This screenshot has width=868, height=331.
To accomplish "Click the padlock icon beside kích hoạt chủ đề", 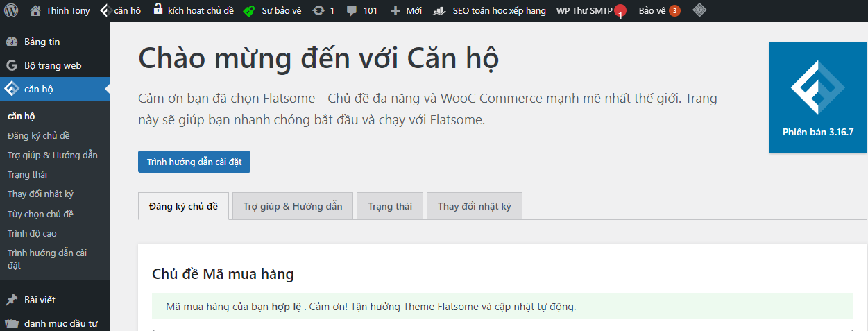I will (x=158, y=10).
